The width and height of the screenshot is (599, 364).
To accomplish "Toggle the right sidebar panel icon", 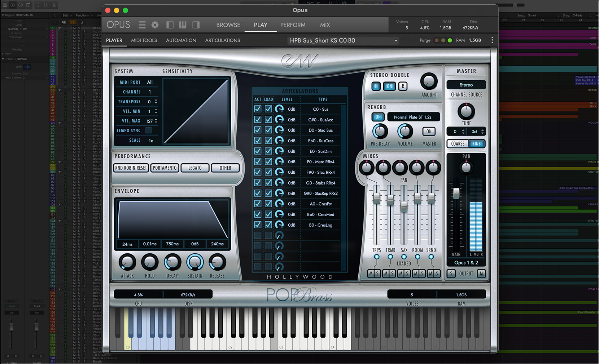I will (196, 25).
